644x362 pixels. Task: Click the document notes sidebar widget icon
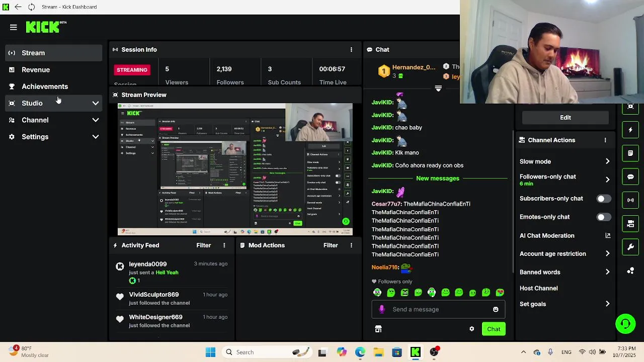click(x=630, y=153)
